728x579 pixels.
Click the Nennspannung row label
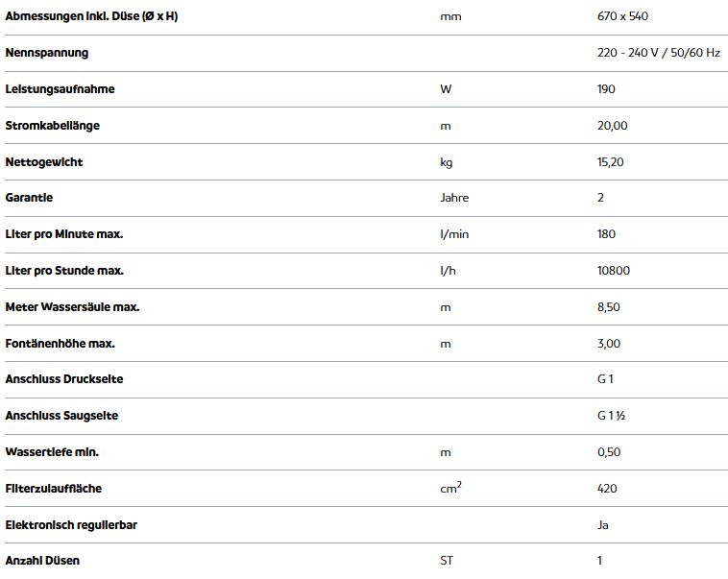(x=46, y=53)
